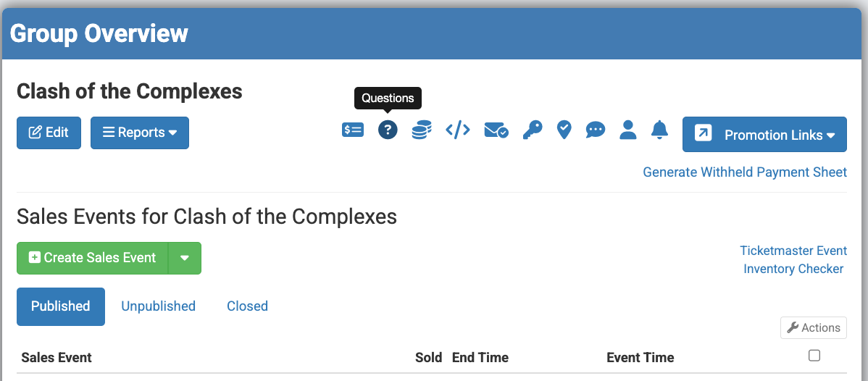The image size is (868, 381).
Task: Open the chat bubble comments icon
Action: [596, 130]
